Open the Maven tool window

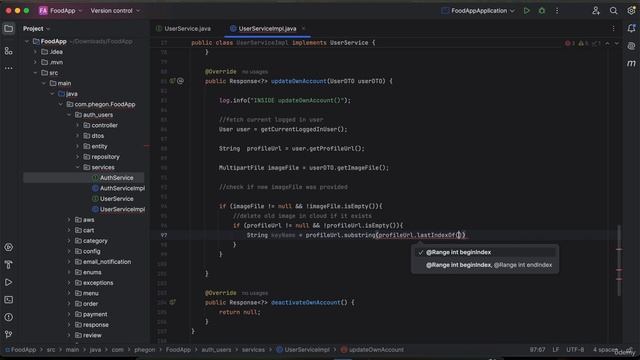click(x=631, y=63)
